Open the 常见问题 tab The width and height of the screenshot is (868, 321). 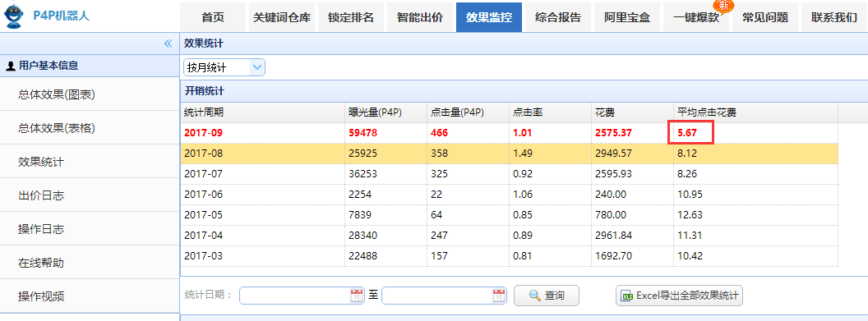[x=765, y=17]
